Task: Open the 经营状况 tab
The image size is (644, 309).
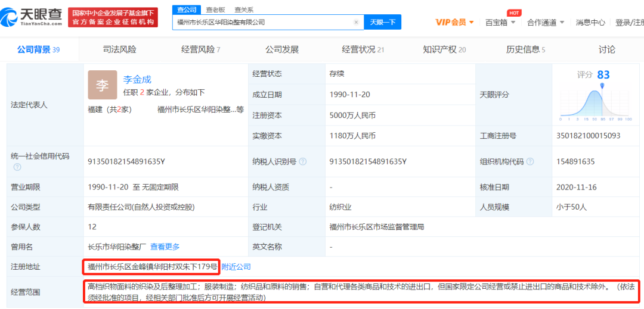Action: pyautogui.click(x=363, y=50)
